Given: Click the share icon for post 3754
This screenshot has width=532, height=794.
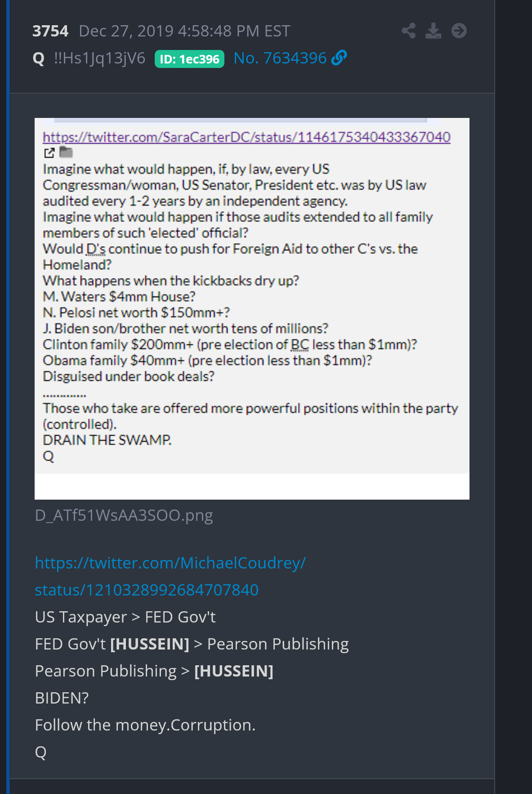Looking at the screenshot, I should (x=408, y=31).
